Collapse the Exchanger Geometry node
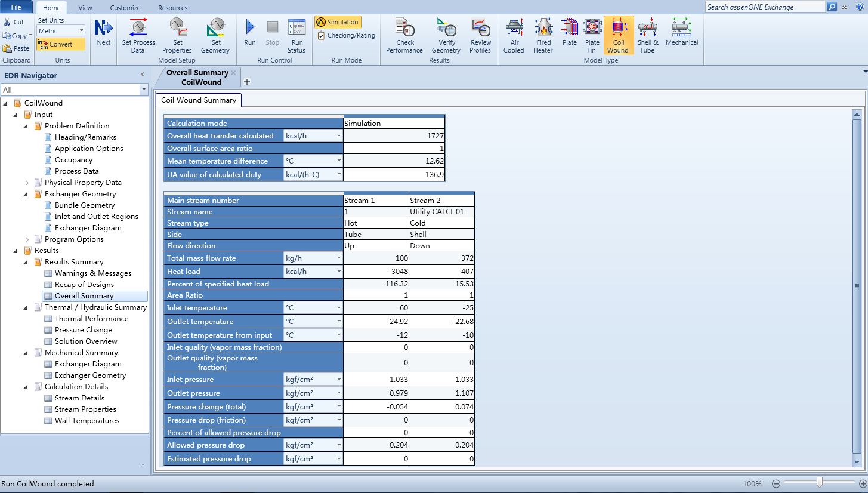 point(27,194)
